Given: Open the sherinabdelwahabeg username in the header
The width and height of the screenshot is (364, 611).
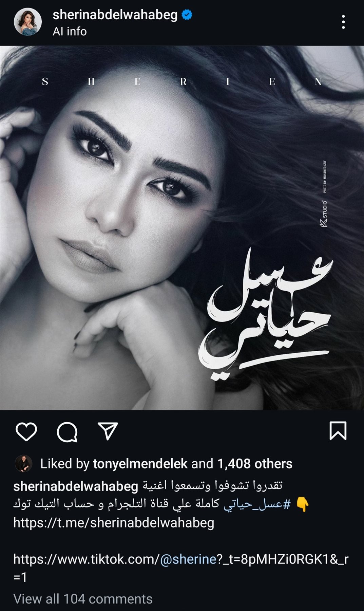Looking at the screenshot, I should pos(115,15).
